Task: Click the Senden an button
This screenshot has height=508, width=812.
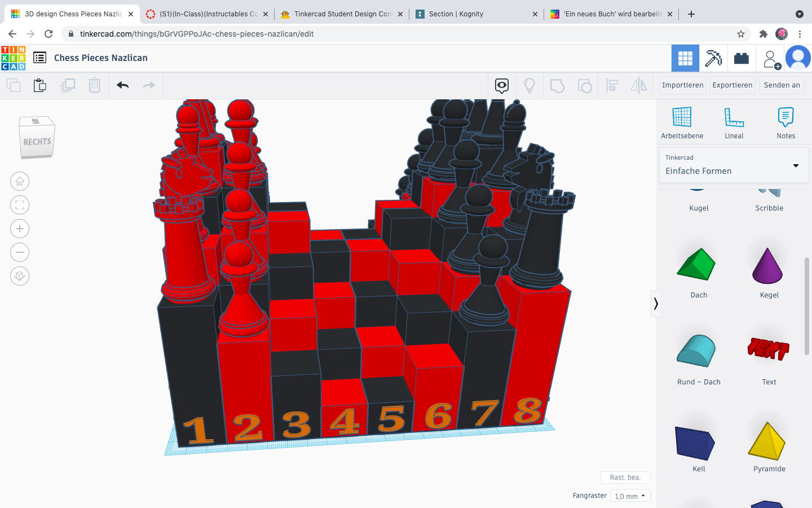Action: [x=782, y=85]
